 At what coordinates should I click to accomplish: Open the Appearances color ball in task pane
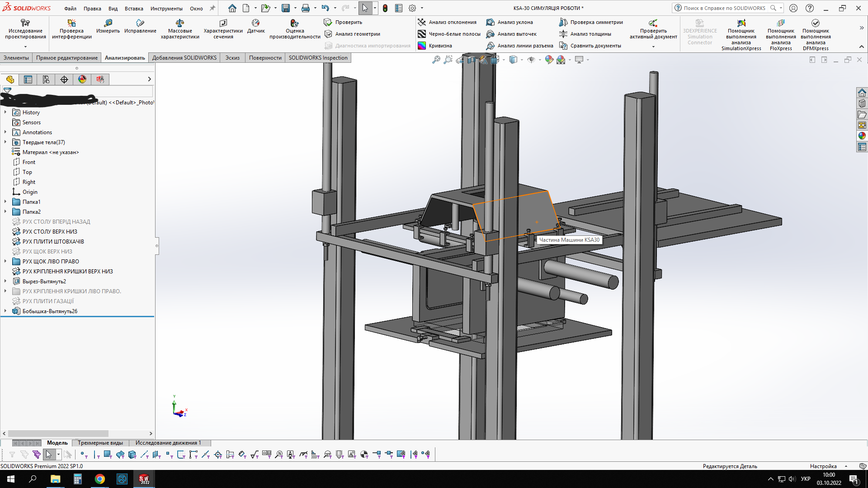click(862, 136)
